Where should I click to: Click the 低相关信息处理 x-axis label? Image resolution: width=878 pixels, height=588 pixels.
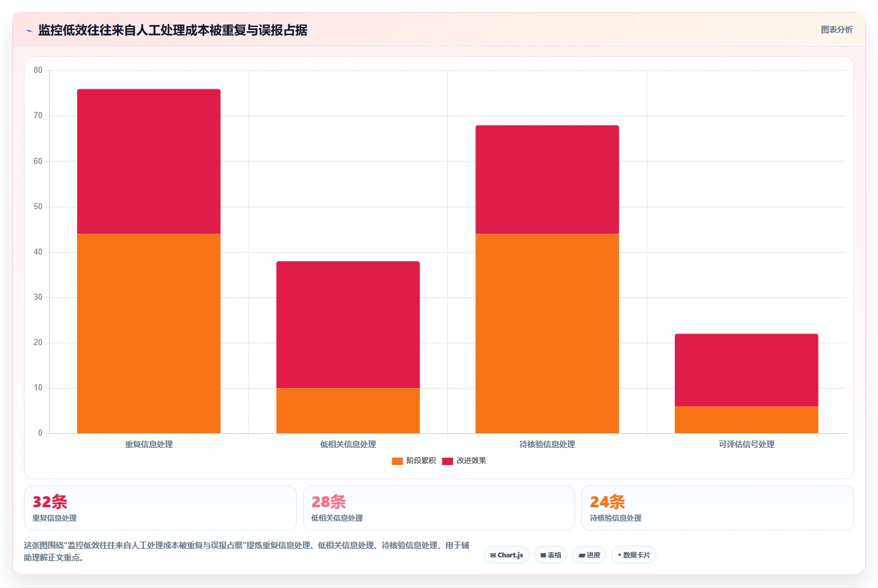click(x=348, y=444)
